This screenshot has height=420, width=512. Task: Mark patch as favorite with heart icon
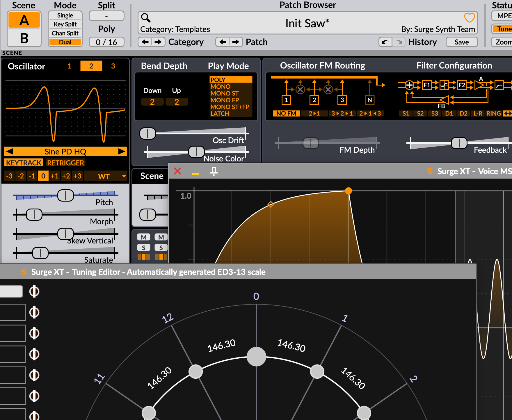click(469, 18)
